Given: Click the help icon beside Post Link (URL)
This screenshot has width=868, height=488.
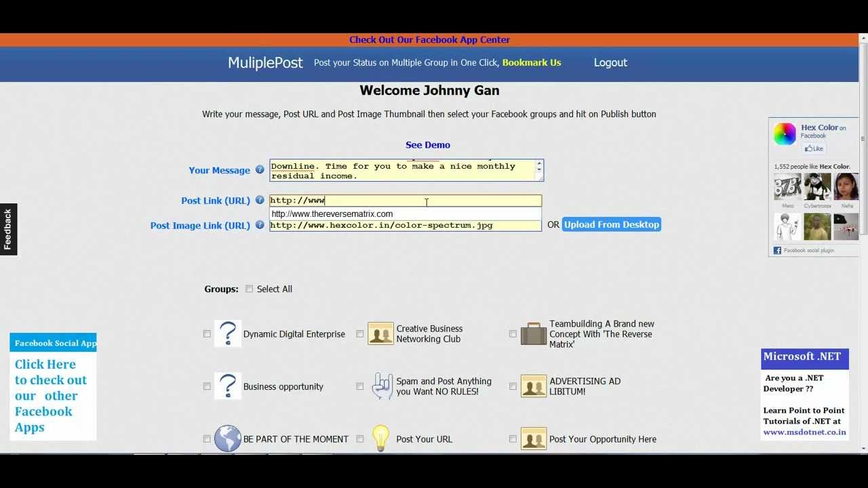Looking at the screenshot, I should tap(260, 201).
